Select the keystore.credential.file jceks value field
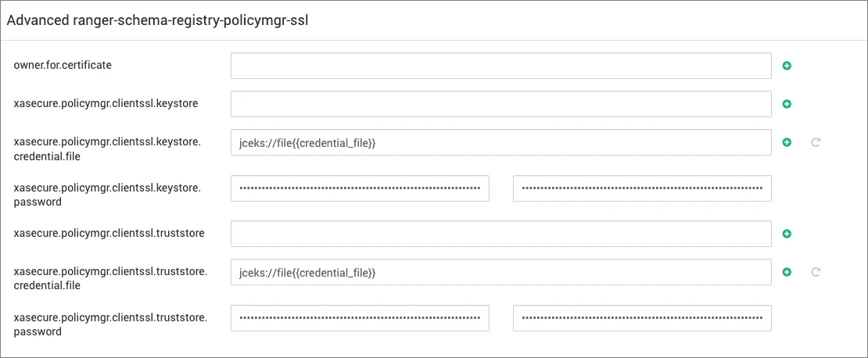Viewport: 868px width, 358px height. [501, 143]
